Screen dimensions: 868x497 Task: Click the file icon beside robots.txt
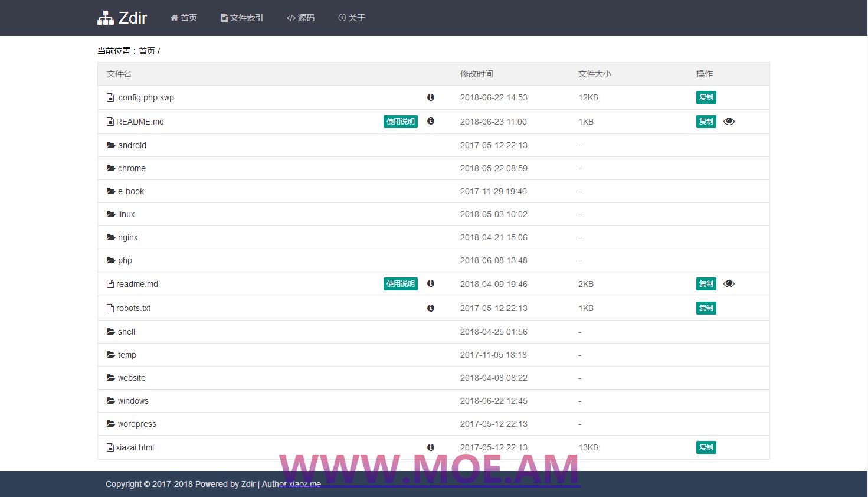click(x=110, y=308)
